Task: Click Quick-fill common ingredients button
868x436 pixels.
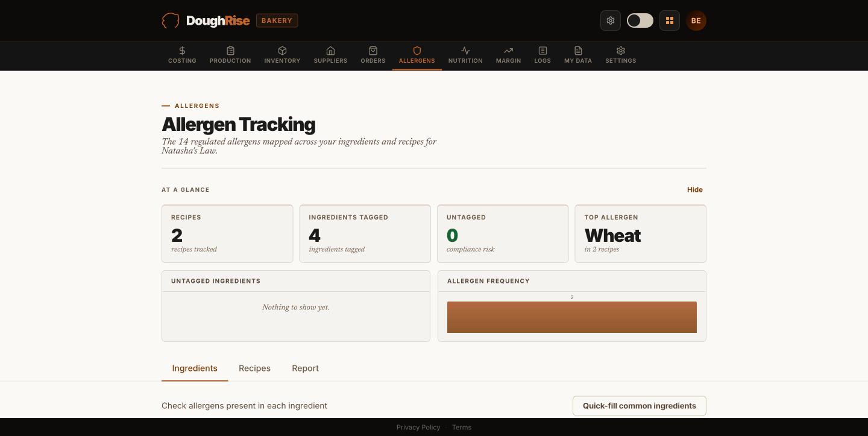Action: tap(640, 406)
